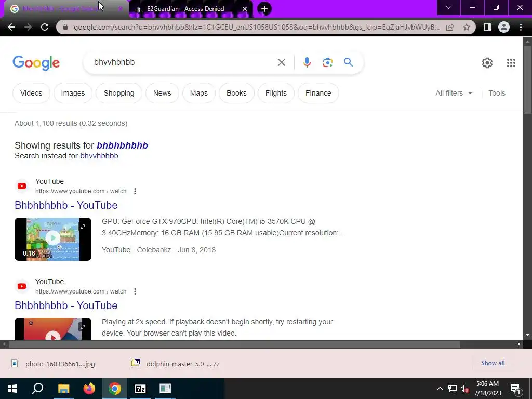Click the first result's Colebankz channel text
This screenshot has height=399, width=532.
(154, 250)
